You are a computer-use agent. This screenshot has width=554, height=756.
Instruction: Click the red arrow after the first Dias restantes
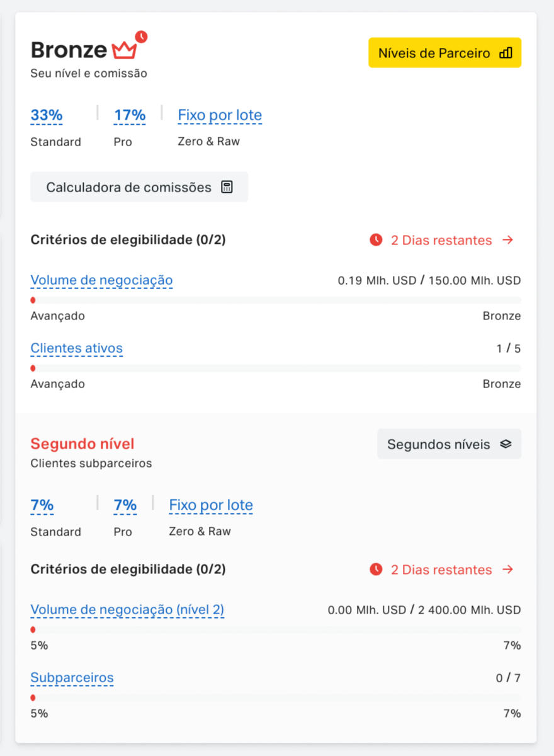point(508,240)
